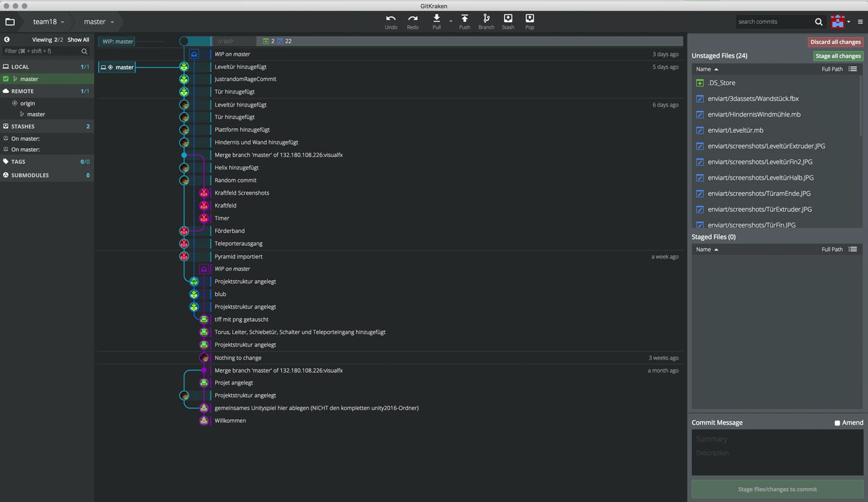The height and width of the screenshot is (502, 868).
Task: Click the stash node icon for top WIP on master
Action: (x=194, y=55)
